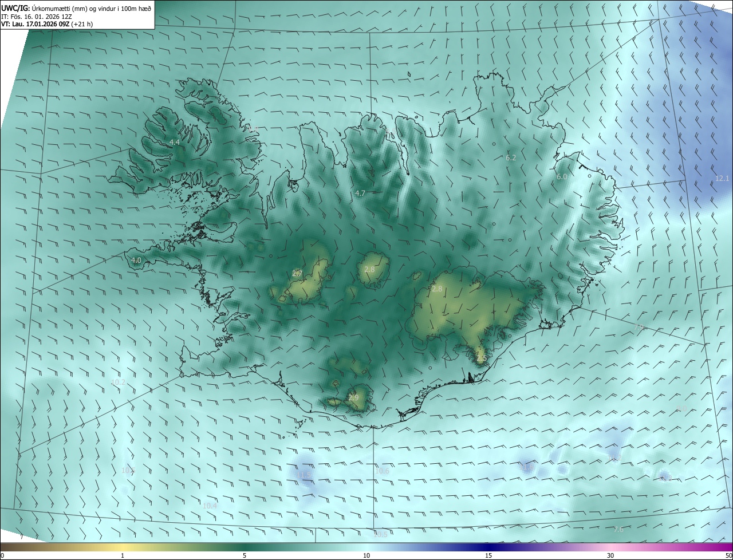The width and height of the screenshot is (733, 560).
Task: Click the '4.0' value on Snæfellsnes peninsula
Action: pos(136,260)
